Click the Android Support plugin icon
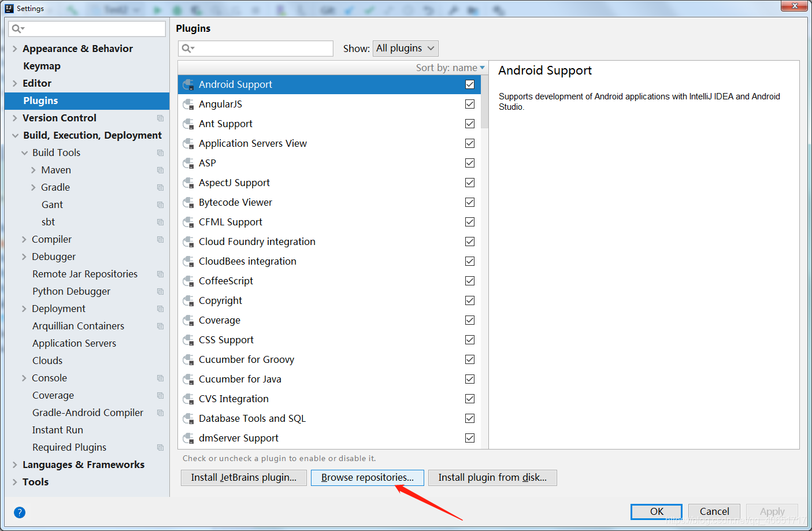 pyautogui.click(x=188, y=85)
